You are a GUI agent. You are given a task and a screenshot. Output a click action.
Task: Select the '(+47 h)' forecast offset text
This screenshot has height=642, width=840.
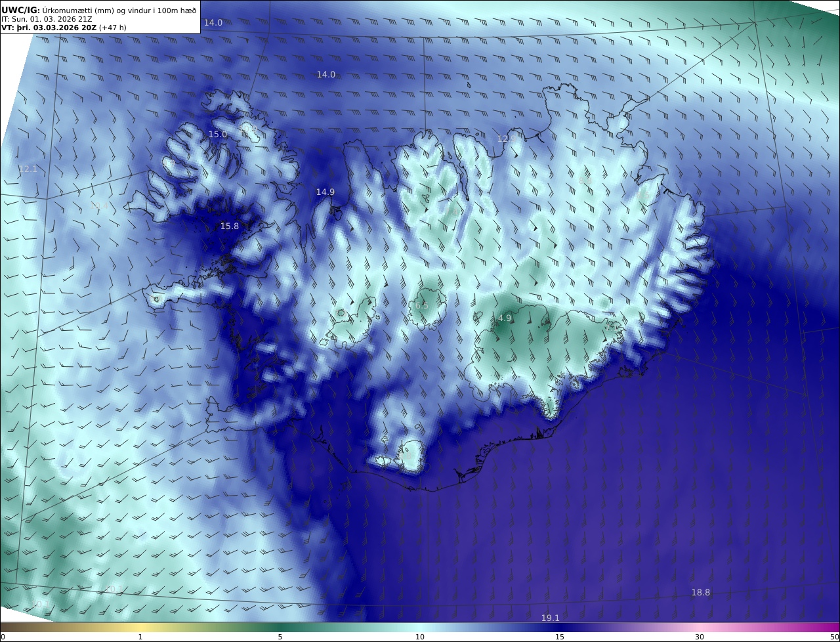coord(113,28)
